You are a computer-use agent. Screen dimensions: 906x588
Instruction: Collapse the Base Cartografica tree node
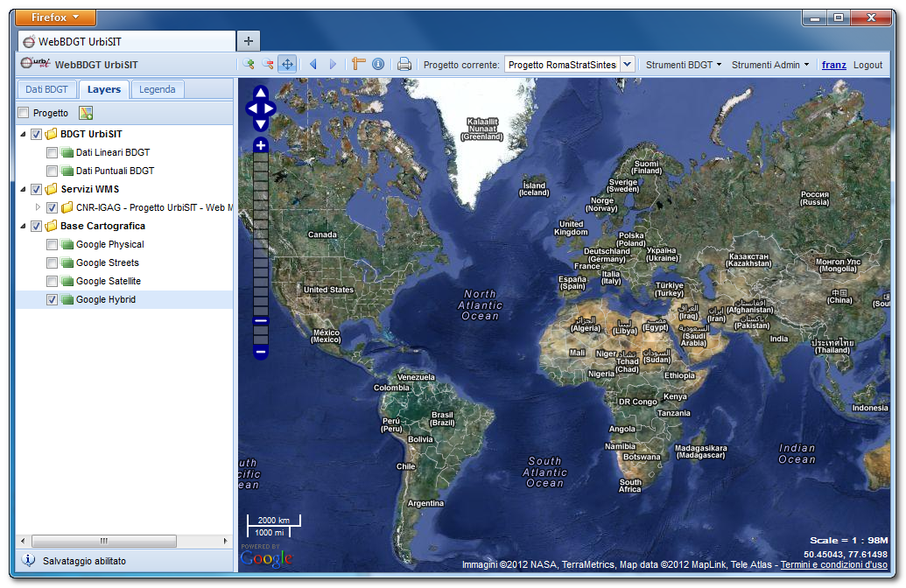point(23,227)
